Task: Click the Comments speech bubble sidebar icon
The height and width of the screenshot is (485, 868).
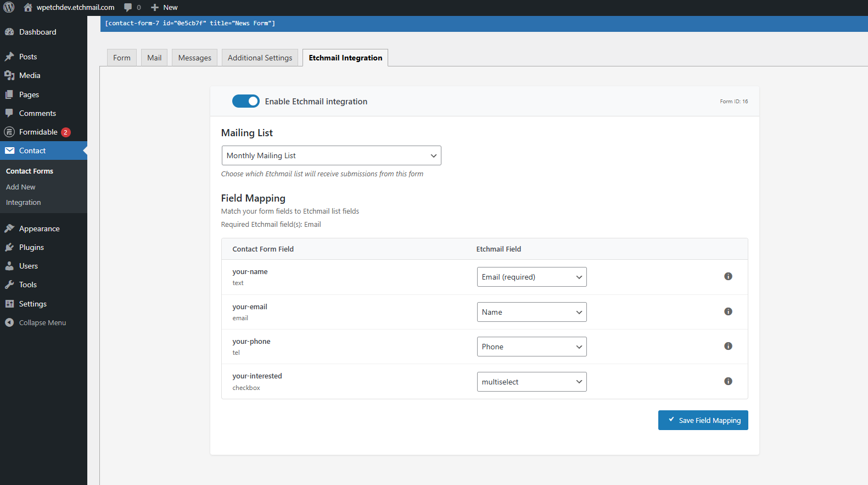Action: (9, 113)
